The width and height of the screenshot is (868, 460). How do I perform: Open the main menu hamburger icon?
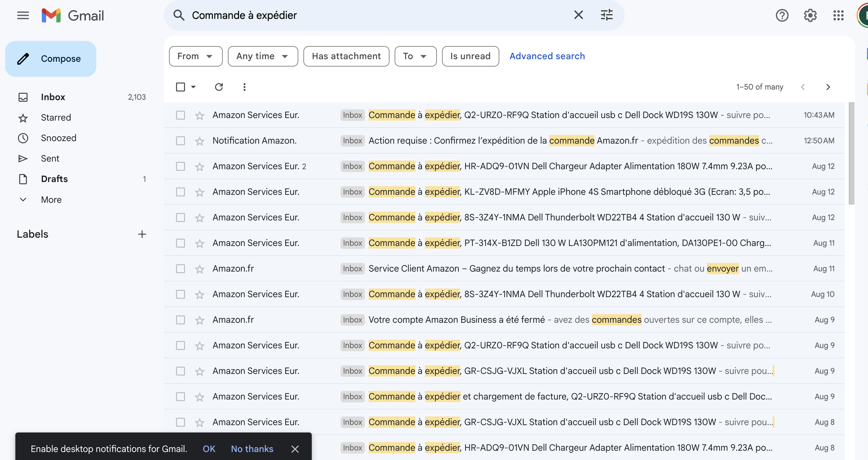click(x=23, y=15)
